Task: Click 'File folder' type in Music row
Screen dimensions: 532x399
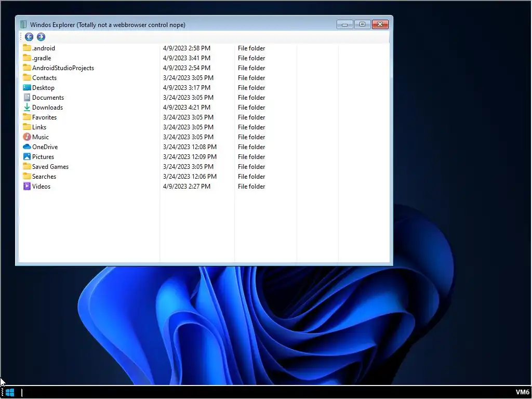Action: pyautogui.click(x=251, y=137)
